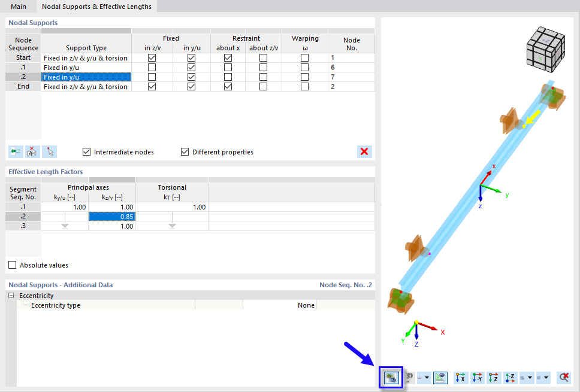Click ky/u value 1.00 in segment .1
Screen dimensions: 580x392
65,207
